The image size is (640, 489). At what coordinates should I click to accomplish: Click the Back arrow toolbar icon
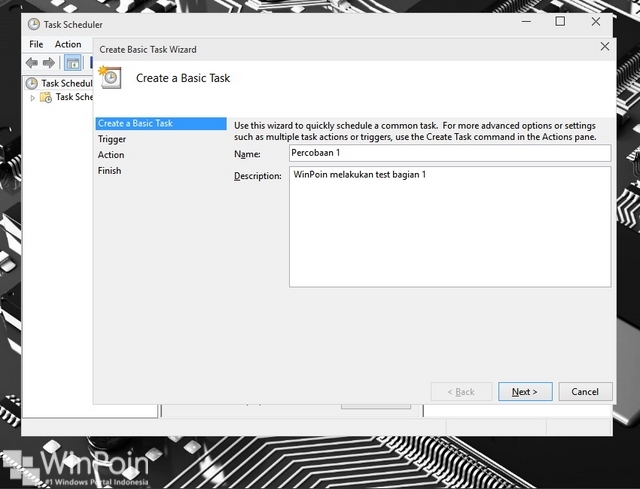coord(32,63)
